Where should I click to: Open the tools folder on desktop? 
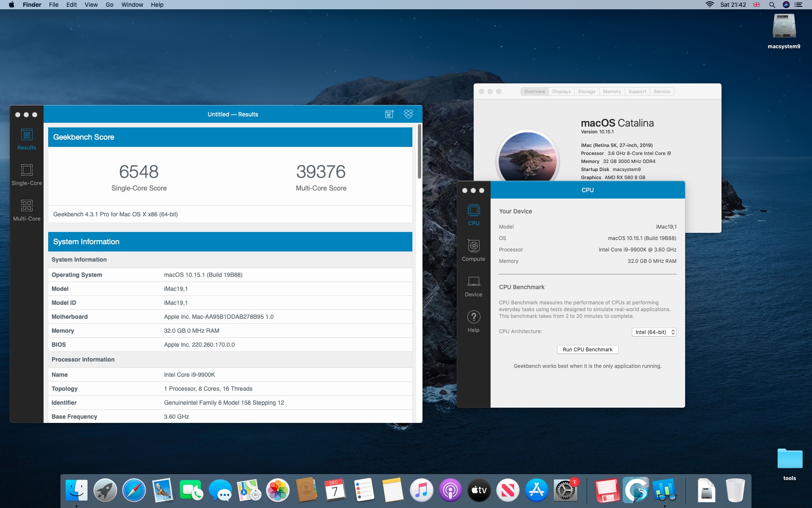789,460
